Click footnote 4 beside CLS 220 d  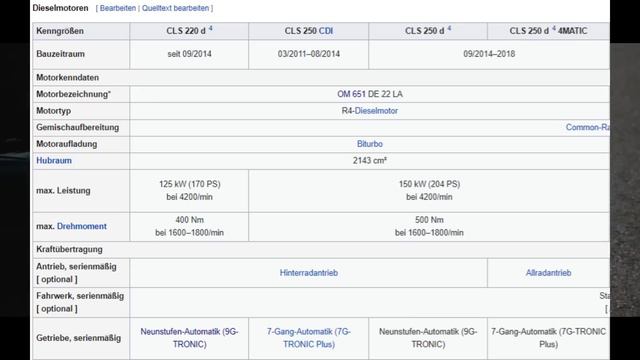click(211, 28)
